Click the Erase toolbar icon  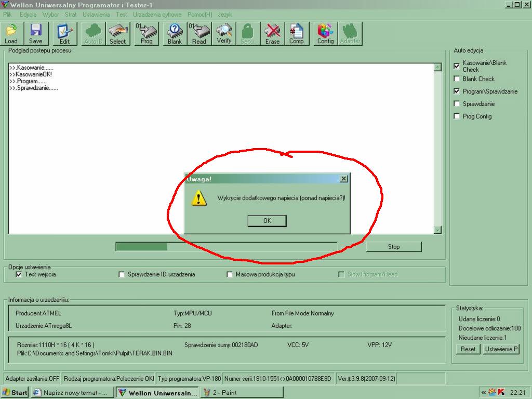(x=272, y=34)
